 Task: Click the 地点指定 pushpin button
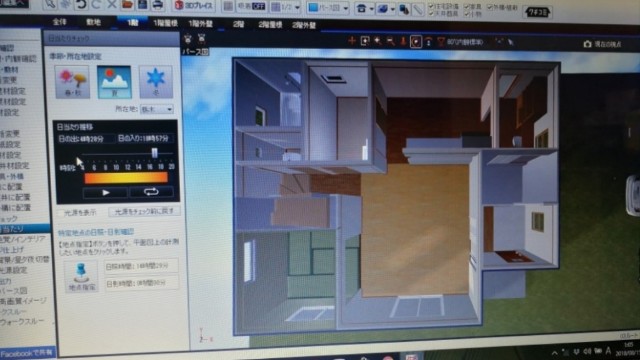[81, 276]
